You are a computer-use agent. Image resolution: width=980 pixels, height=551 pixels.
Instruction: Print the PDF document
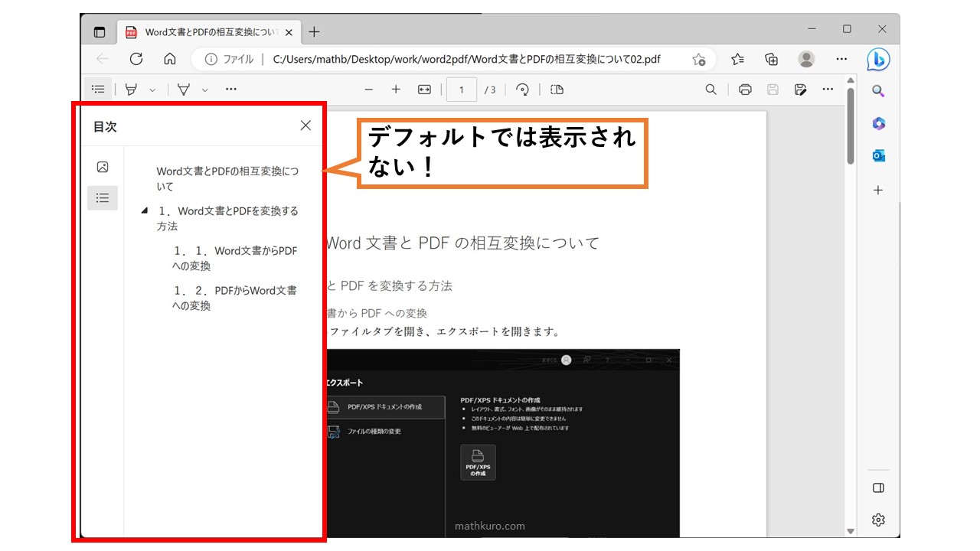[x=745, y=90]
